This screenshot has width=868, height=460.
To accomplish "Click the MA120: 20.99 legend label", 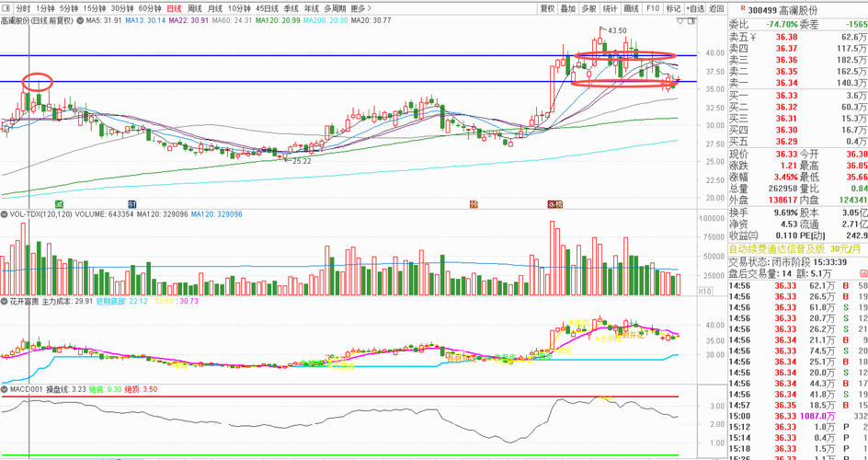I will pos(278,20).
